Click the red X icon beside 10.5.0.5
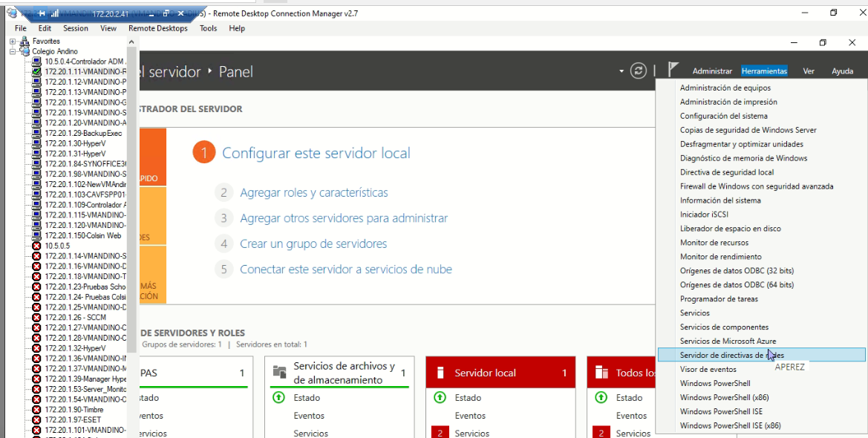This screenshot has height=438, width=868. point(36,246)
